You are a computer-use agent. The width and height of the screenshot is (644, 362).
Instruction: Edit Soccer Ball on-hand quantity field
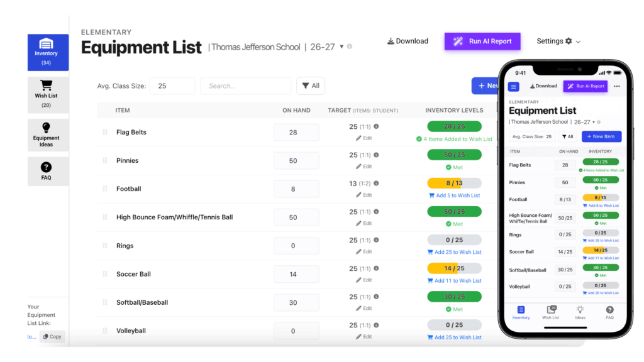pyautogui.click(x=296, y=274)
